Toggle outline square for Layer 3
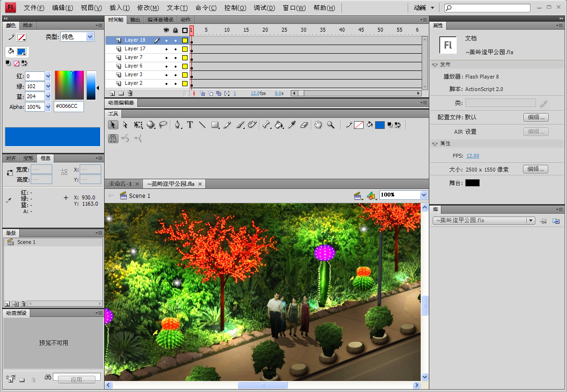The image size is (567, 392). pyautogui.click(x=185, y=75)
